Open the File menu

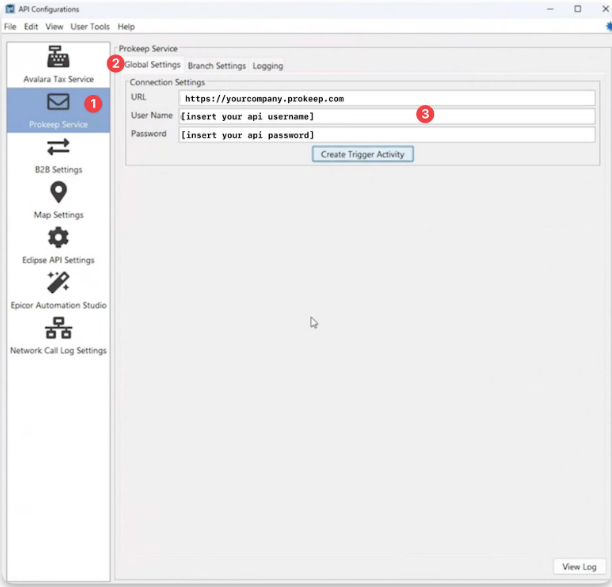pos(10,27)
